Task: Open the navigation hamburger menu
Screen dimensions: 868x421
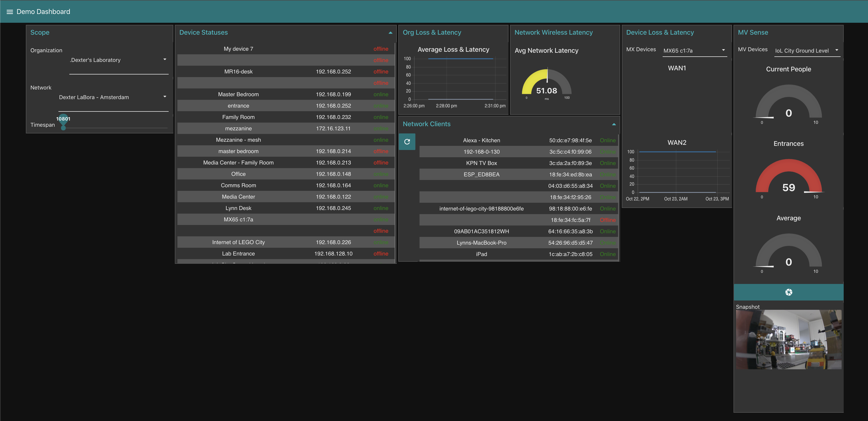Action: coord(9,11)
